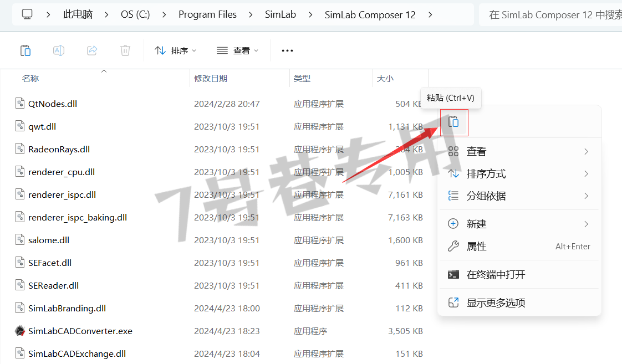622x364 pixels.
Task: Select the file name SEFacet.dll
Action: [x=50, y=263]
